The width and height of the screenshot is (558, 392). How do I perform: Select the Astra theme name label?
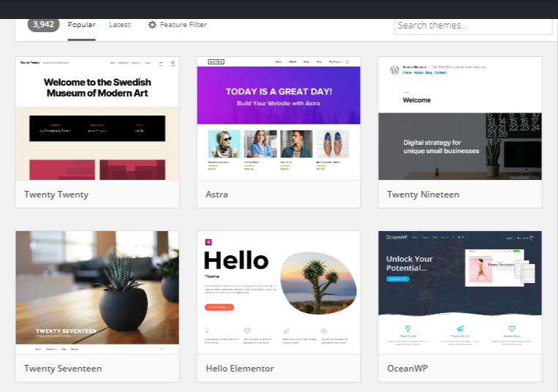point(216,195)
